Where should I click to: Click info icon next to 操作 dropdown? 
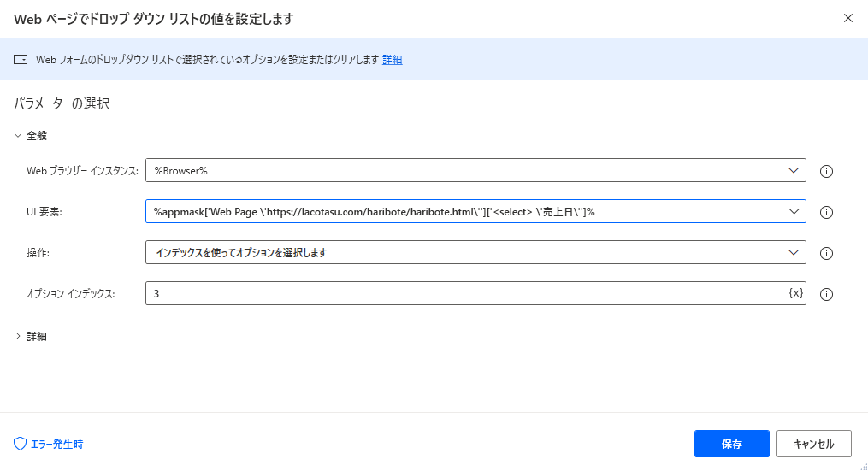point(826,253)
